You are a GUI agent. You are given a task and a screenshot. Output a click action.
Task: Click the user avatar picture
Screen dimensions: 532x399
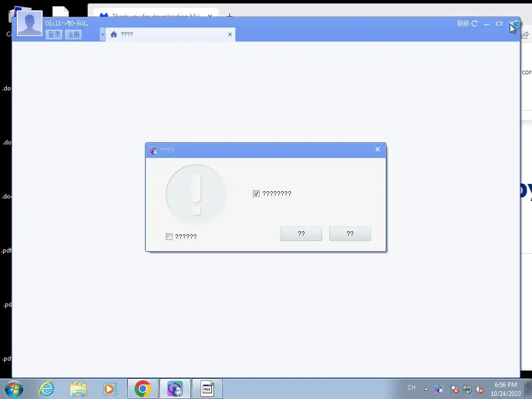pyautogui.click(x=30, y=23)
